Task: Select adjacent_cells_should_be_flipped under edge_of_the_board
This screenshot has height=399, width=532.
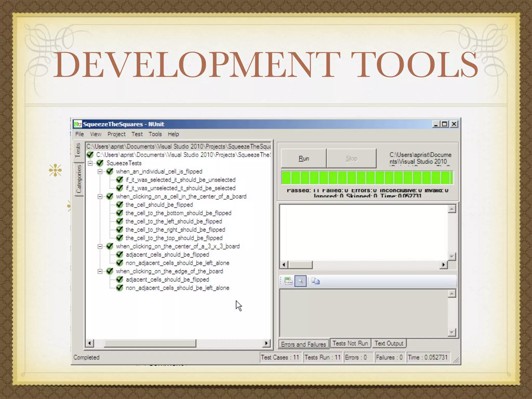Action: pos(167,280)
